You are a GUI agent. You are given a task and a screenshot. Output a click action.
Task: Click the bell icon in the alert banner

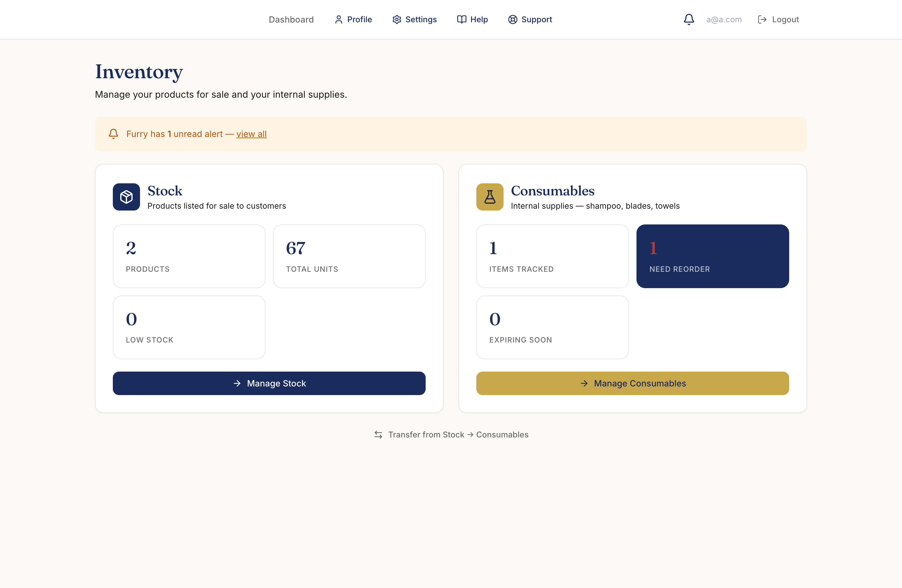pyautogui.click(x=113, y=134)
